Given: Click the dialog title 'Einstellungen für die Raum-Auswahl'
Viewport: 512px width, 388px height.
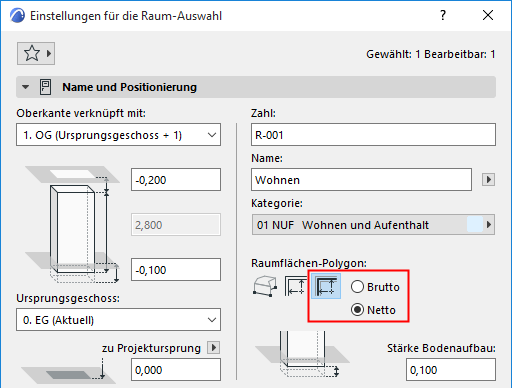Looking at the screenshot, I should pos(126,16).
